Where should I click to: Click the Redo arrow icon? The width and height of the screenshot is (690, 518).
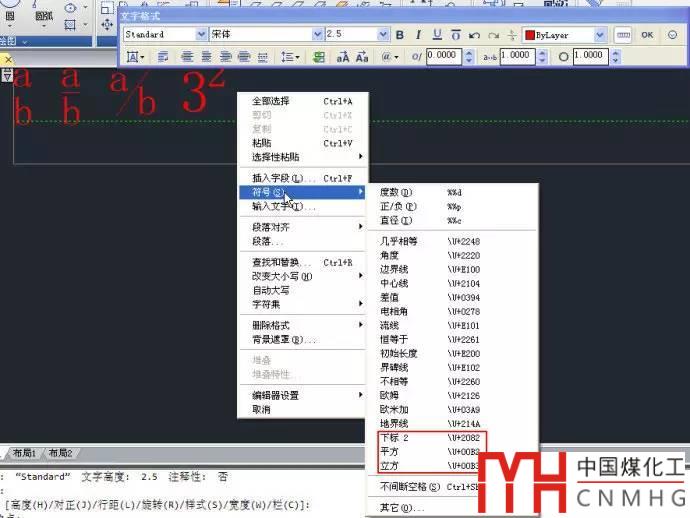[x=492, y=35]
